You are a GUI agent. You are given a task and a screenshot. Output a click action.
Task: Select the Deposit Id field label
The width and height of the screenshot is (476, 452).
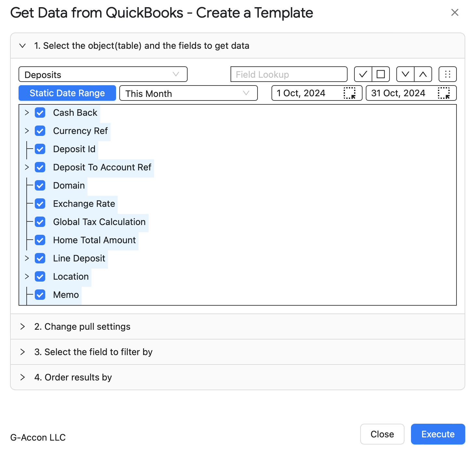click(x=74, y=149)
